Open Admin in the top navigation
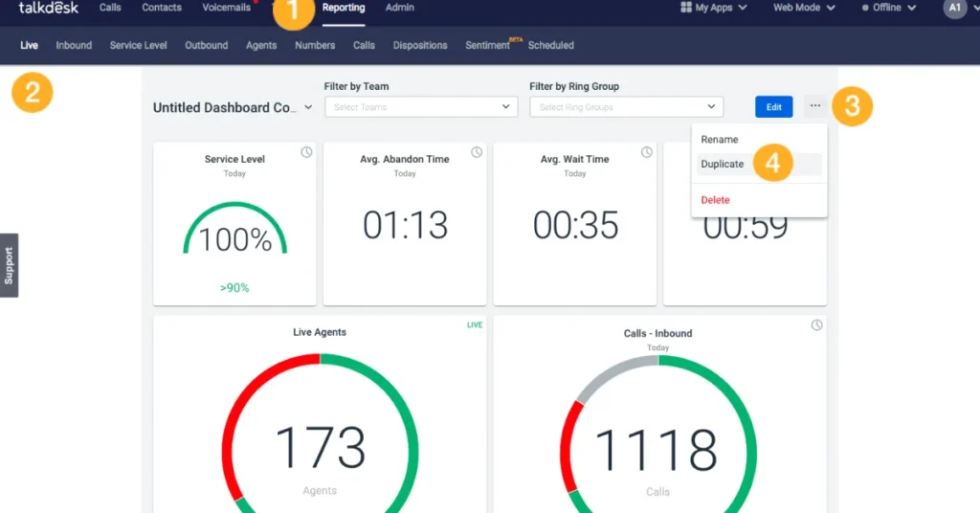980x513 pixels. click(400, 8)
